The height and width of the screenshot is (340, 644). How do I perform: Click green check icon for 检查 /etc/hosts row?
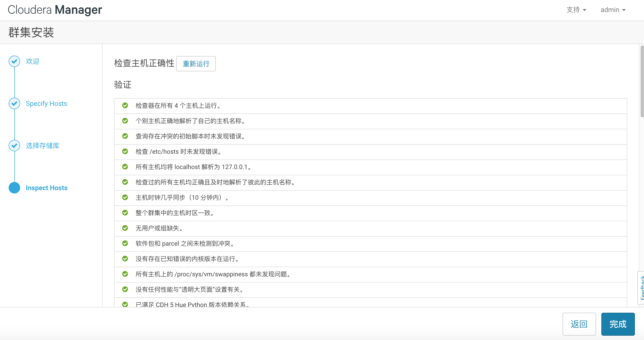(x=125, y=151)
